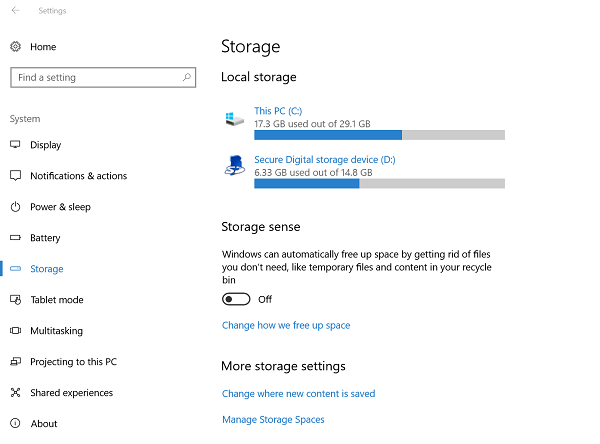Click the Find a setting search box
Screen dimensions: 600x444
tap(95, 77)
